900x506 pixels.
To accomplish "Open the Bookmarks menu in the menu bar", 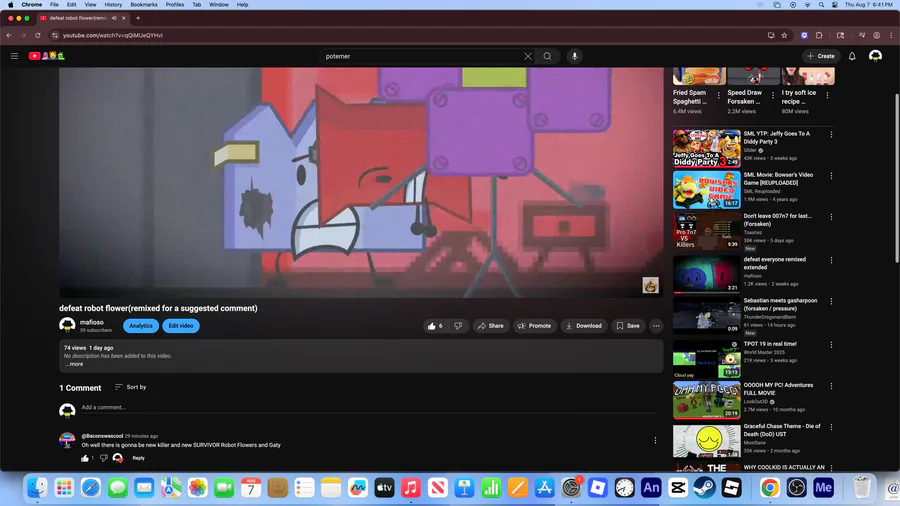I will point(143,5).
